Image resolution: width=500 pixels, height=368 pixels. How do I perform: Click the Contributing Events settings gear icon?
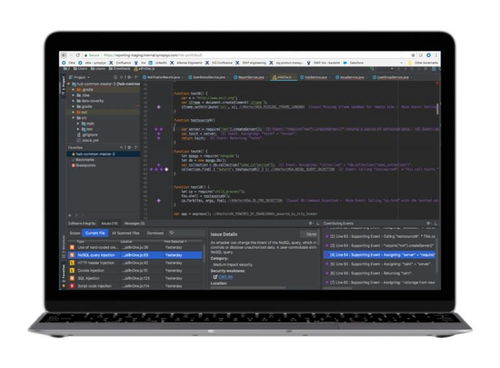(428, 223)
